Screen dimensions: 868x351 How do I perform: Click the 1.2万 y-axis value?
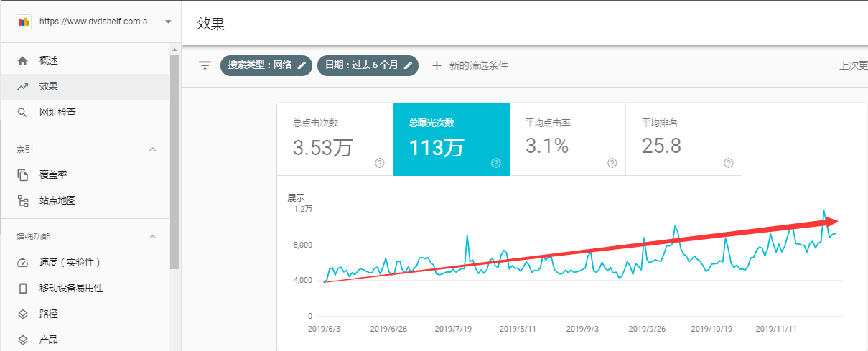[x=302, y=209]
